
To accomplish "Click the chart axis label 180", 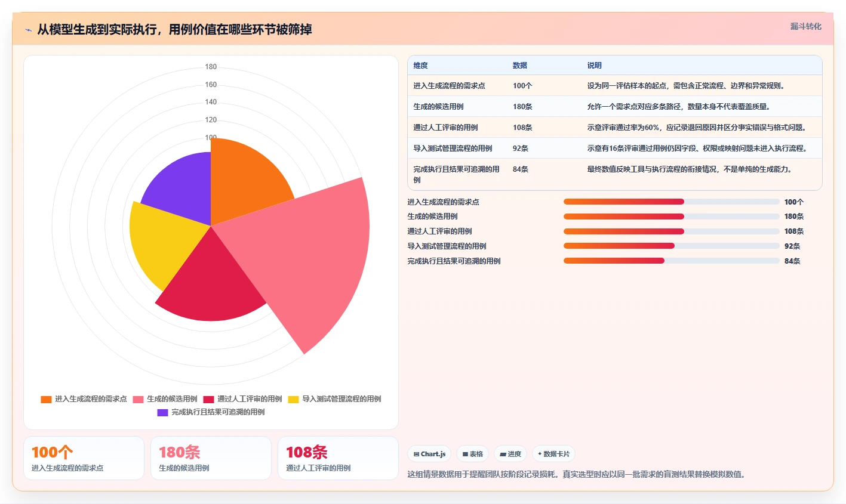I will click(211, 67).
